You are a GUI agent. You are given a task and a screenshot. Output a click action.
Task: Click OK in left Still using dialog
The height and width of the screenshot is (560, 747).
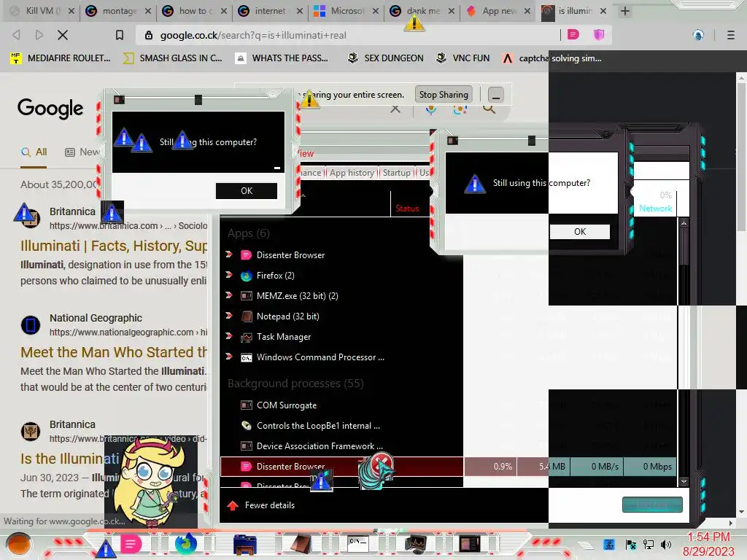tap(247, 191)
